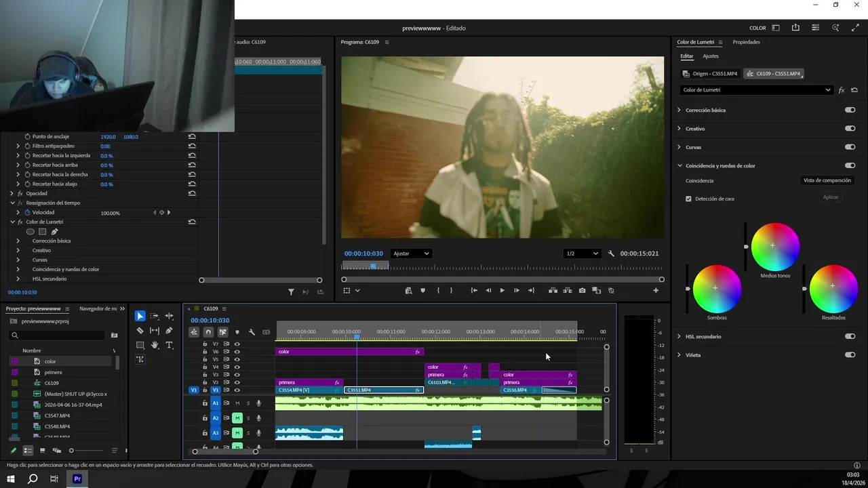
Task: Select the Razor tool
Action: pos(140,331)
